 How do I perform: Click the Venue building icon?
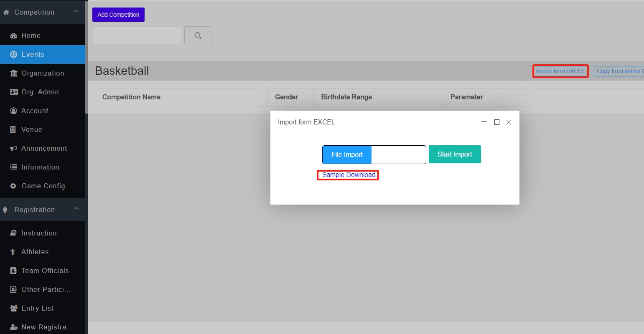(x=13, y=130)
